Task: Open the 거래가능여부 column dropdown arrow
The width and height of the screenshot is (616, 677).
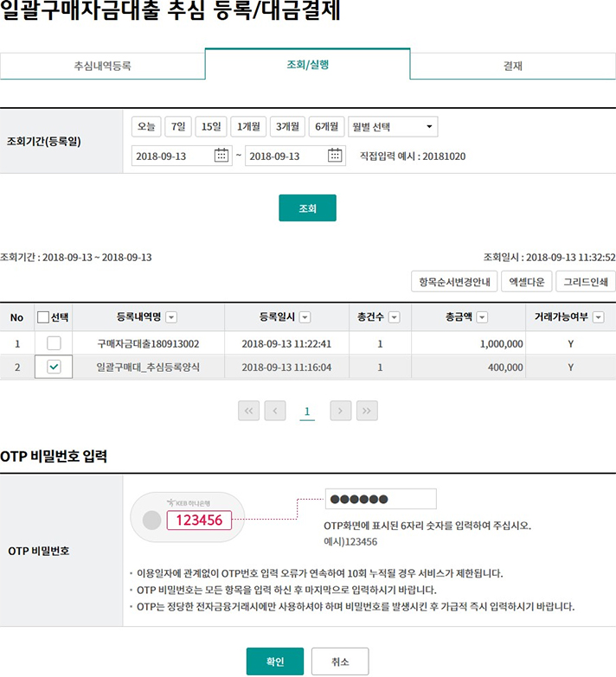Action: coord(598,317)
